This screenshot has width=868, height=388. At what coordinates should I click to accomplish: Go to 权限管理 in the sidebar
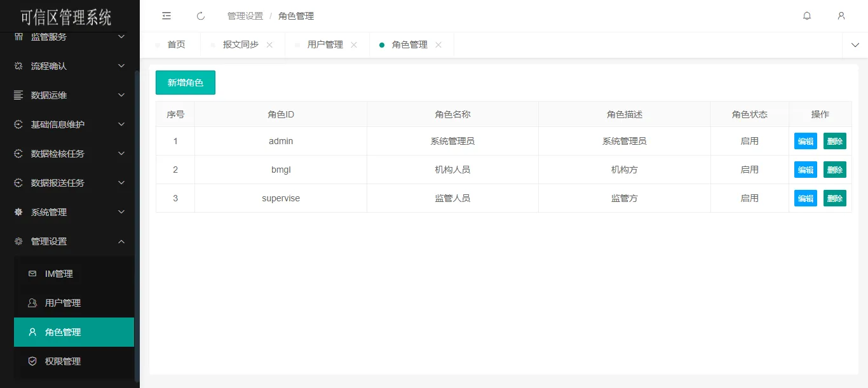(63, 361)
